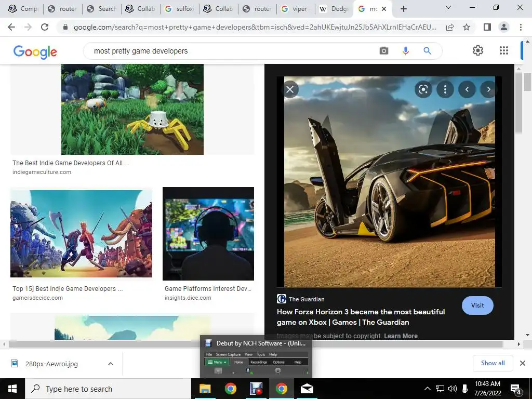Open Forza Horizon 3 article title
532x399 pixels.
[361, 317]
